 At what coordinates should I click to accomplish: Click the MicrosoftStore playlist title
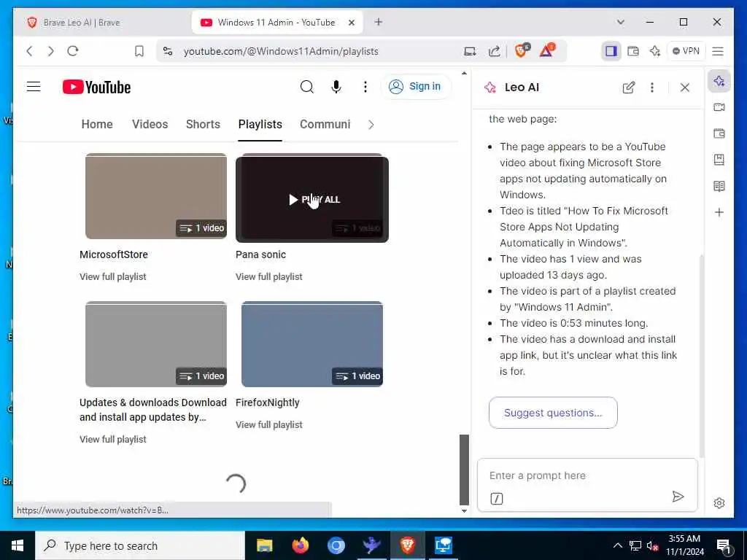[x=114, y=254]
